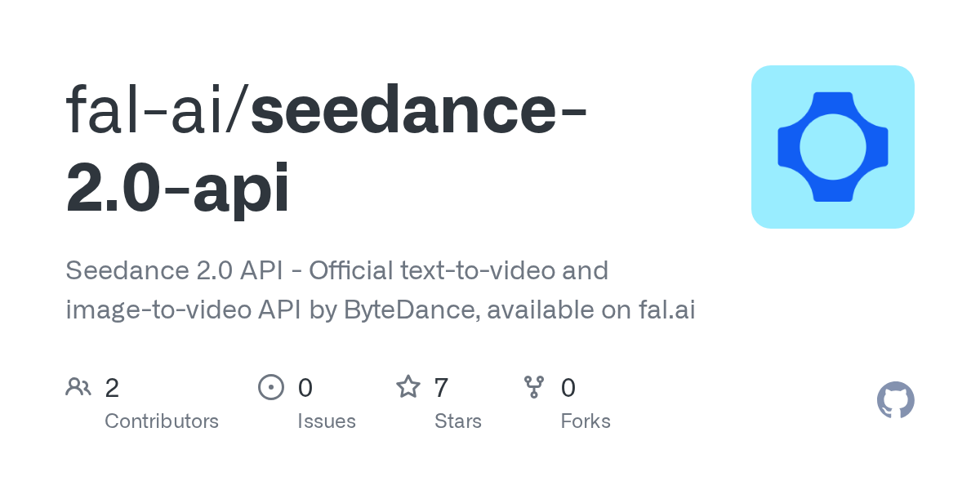Click the fal.ai square avatar logo
Image resolution: width=980 pixels, height=490 pixels.
tap(832, 147)
